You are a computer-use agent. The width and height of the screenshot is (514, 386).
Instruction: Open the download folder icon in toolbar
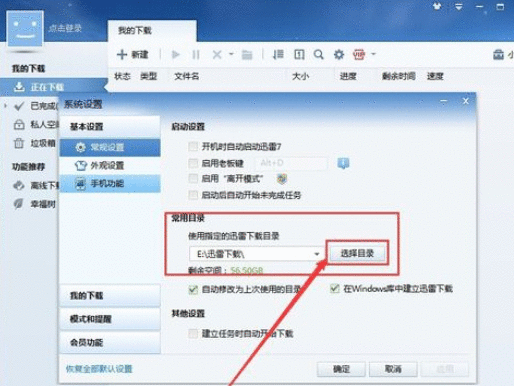pos(247,55)
